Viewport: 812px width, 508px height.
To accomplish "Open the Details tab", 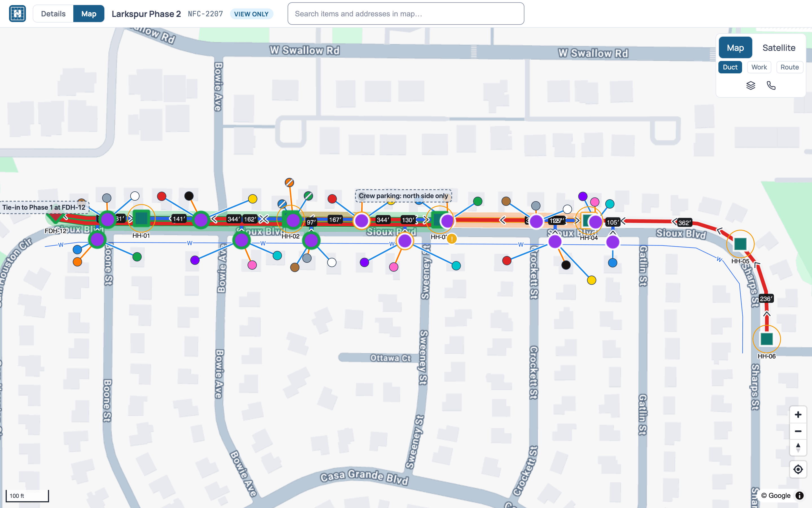I will tap(53, 14).
